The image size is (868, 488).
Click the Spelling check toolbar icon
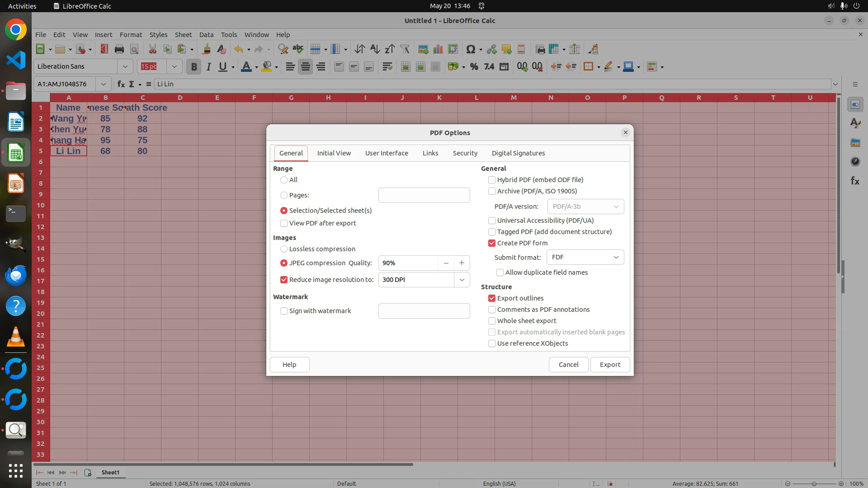(x=298, y=49)
